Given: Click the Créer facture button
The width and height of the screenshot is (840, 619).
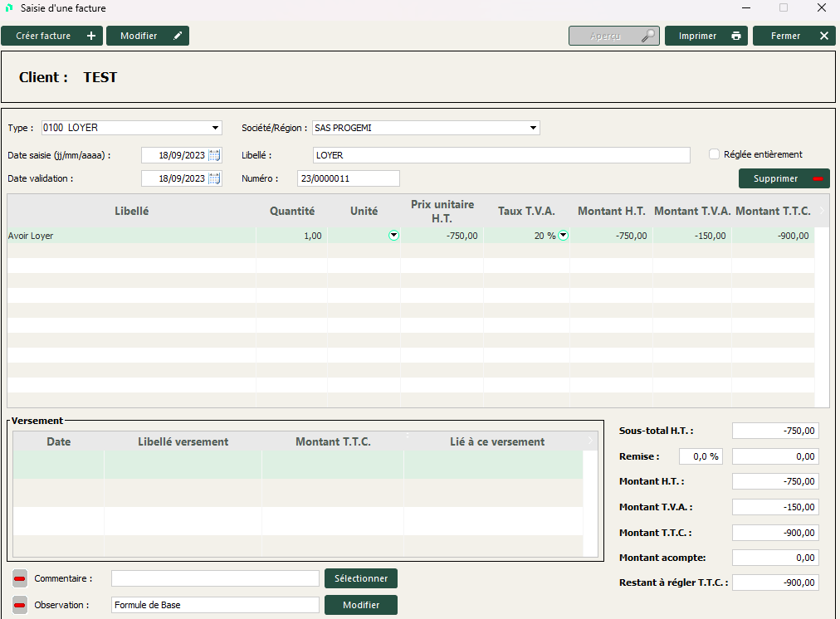Looking at the screenshot, I should (51, 36).
